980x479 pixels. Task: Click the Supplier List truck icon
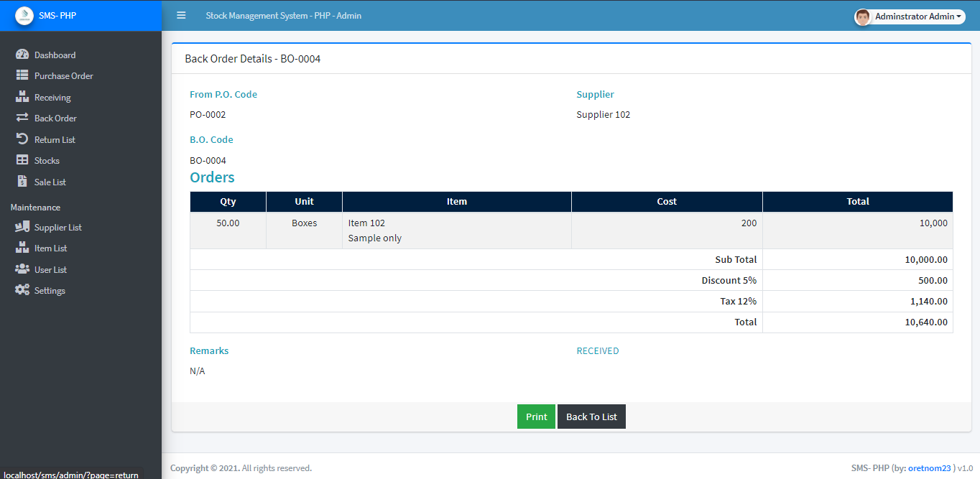click(22, 227)
